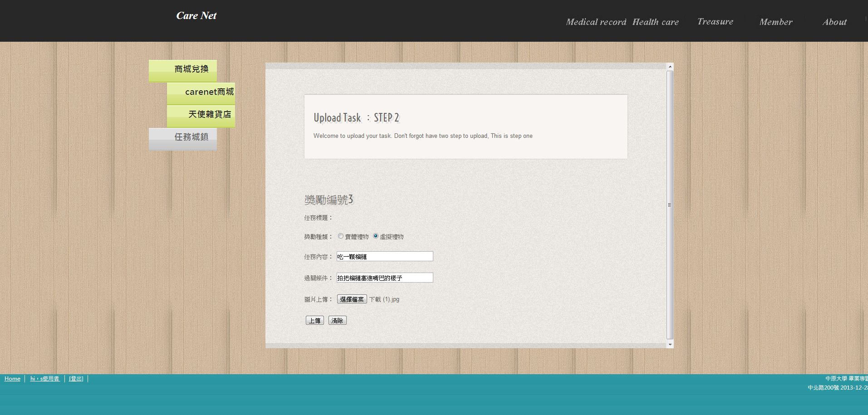Select the 虛擬禮物 radio option
The width and height of the screenshot is (868, 415).
(x=376, y=236)
